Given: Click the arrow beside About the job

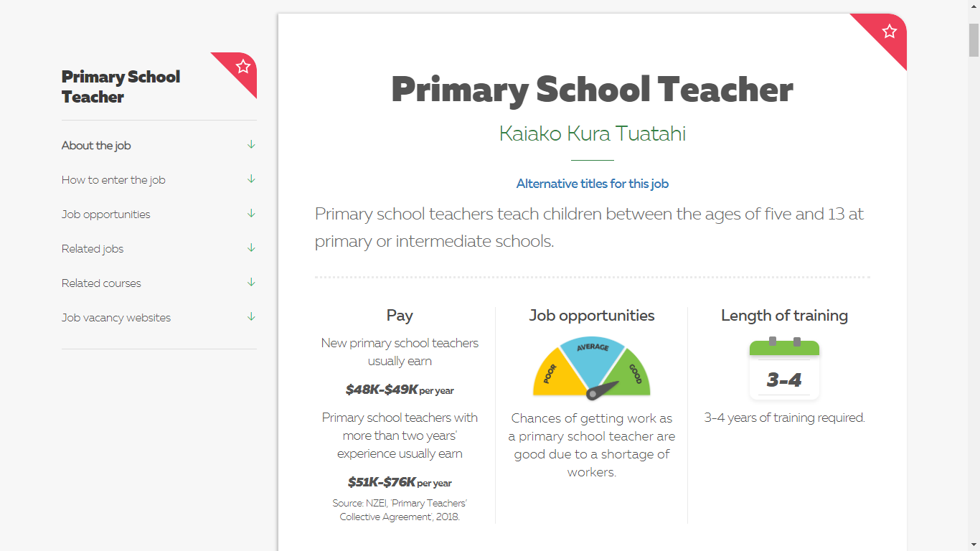Looking at the screenshot, I should 251,145.
